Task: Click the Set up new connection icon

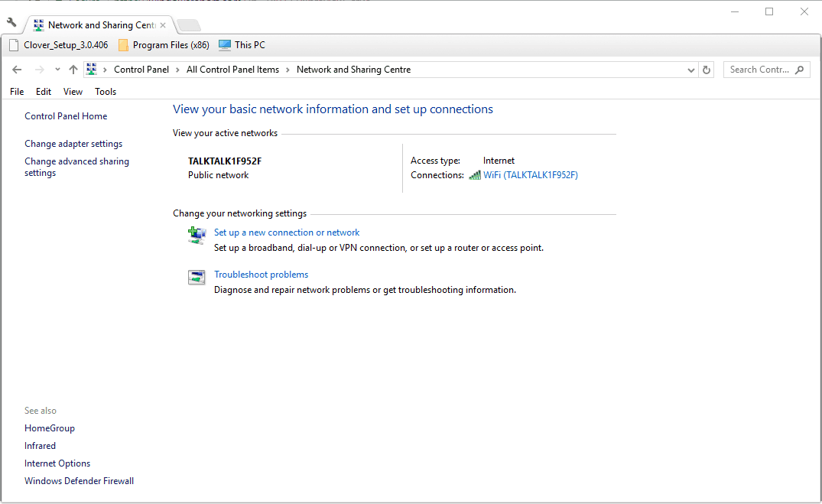Action: (x=197, y=235)
